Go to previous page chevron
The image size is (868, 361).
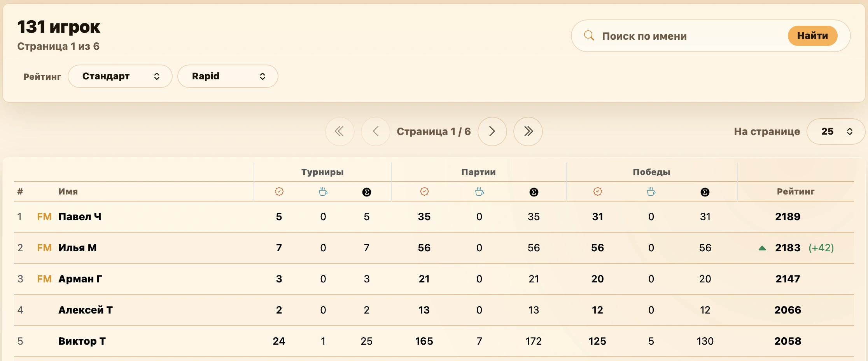click(x=376, y=131)
